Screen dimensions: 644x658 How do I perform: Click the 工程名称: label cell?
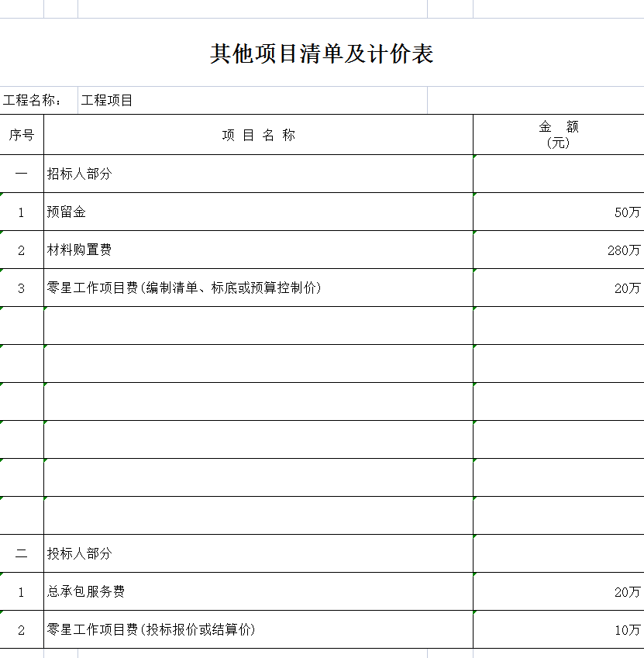pyautogui.click(x=39, y=100)
